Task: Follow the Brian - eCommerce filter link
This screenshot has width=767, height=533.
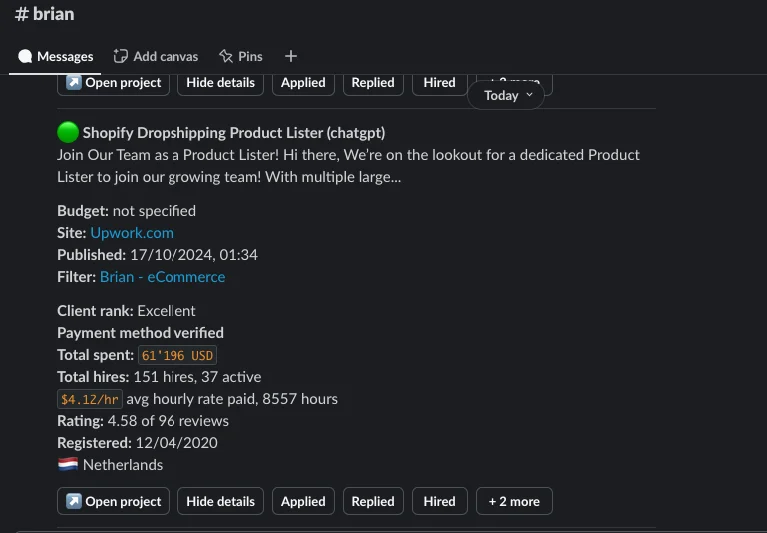Action: point(162,276)
